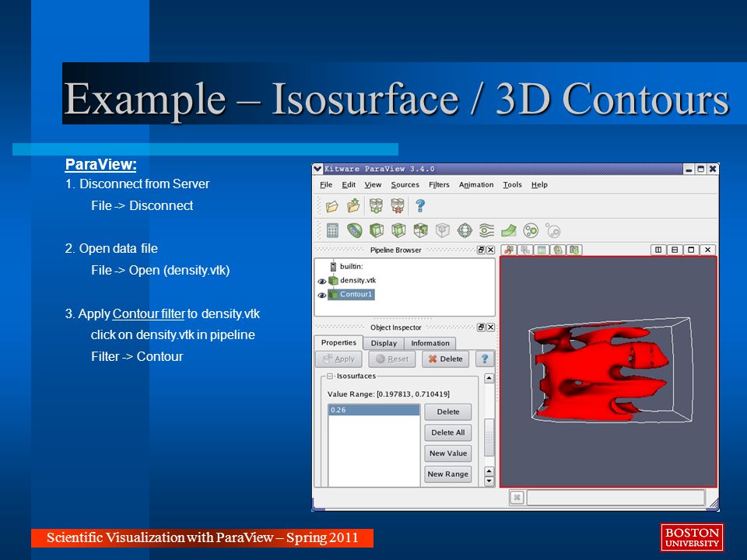Open the Animation menu
Screen dimensions: 747x560
[476, 185]
